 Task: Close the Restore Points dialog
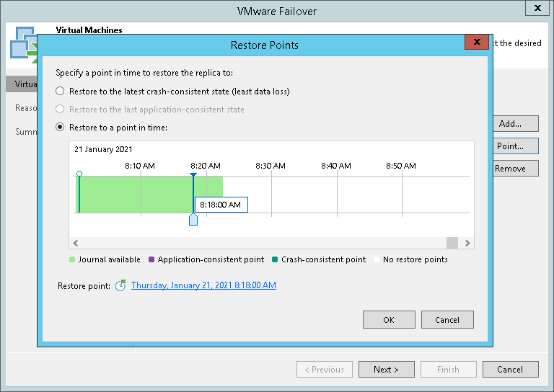point(477,42)
